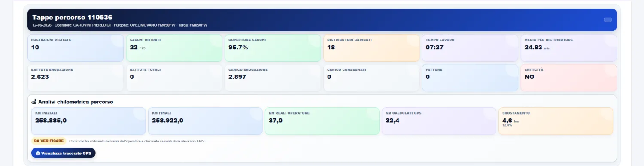Click the Carico erogazione value 2.897
Viewport: 644px width, 166px height.
tap(237, 77)
